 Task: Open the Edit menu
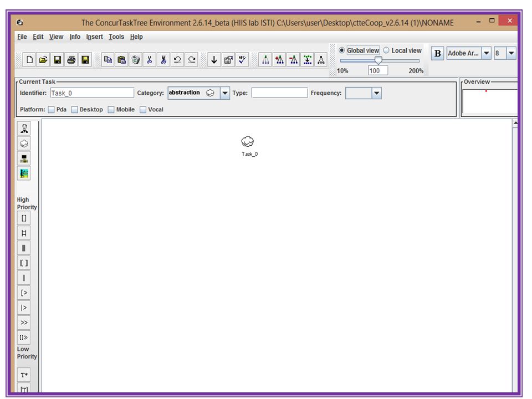pyautogui.click(x=38, y=37)
